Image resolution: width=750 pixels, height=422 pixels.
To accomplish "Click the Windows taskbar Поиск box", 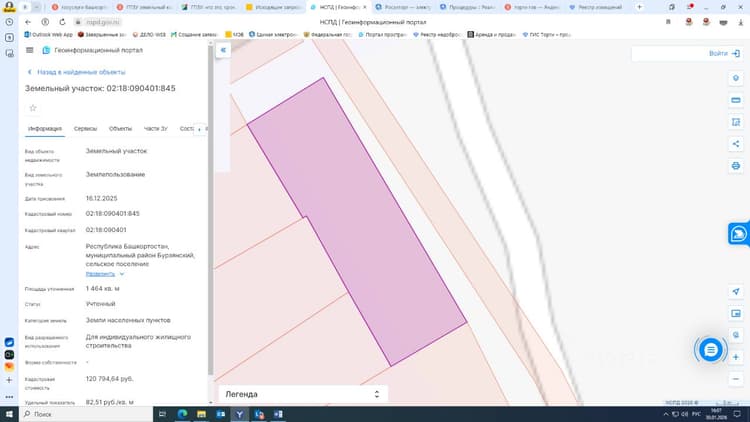I will coord(86,414).
